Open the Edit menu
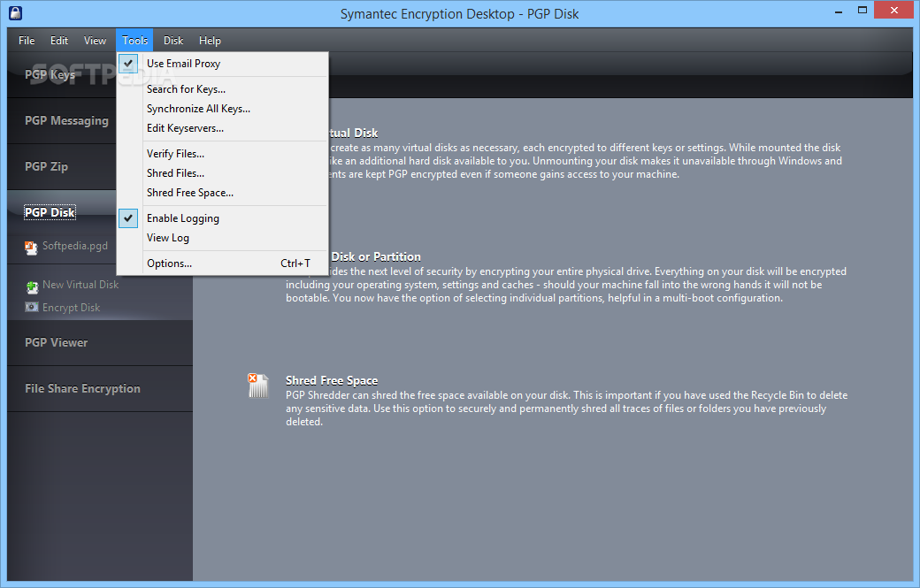Screen dimensions: 920x588 (x=58, y=41)
